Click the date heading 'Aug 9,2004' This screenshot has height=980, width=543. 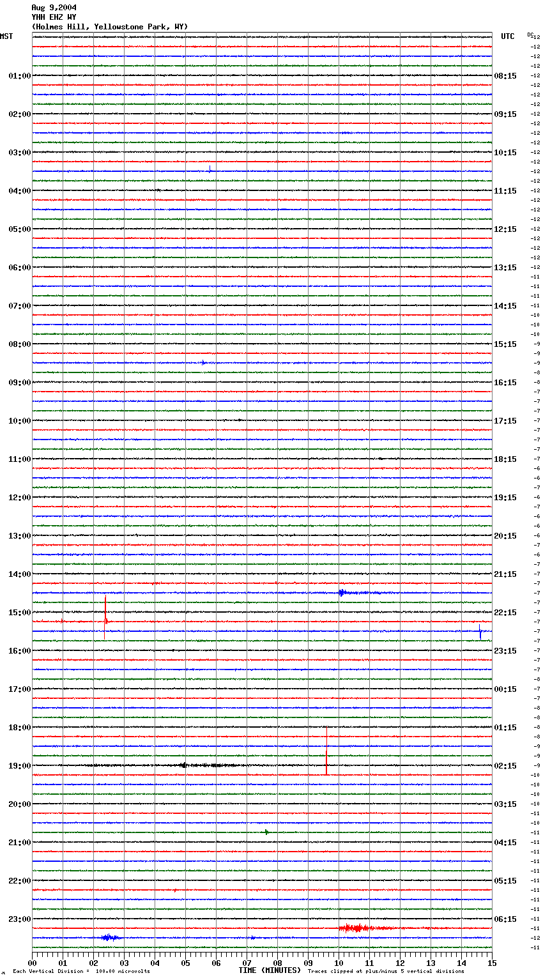tap(54, 8)
